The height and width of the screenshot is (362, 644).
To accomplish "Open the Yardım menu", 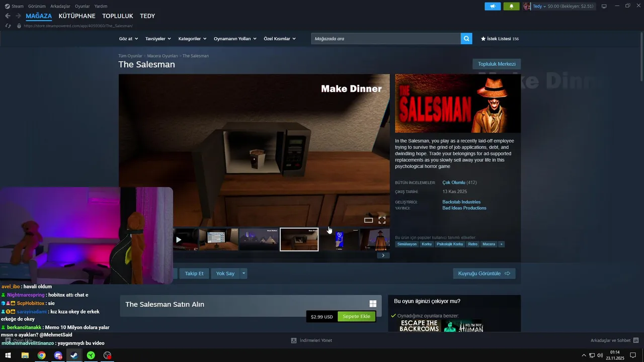I will 101,6.
